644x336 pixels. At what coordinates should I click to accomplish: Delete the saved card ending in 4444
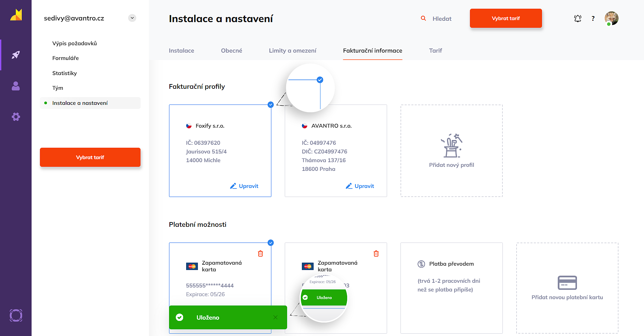pos(260,254)
